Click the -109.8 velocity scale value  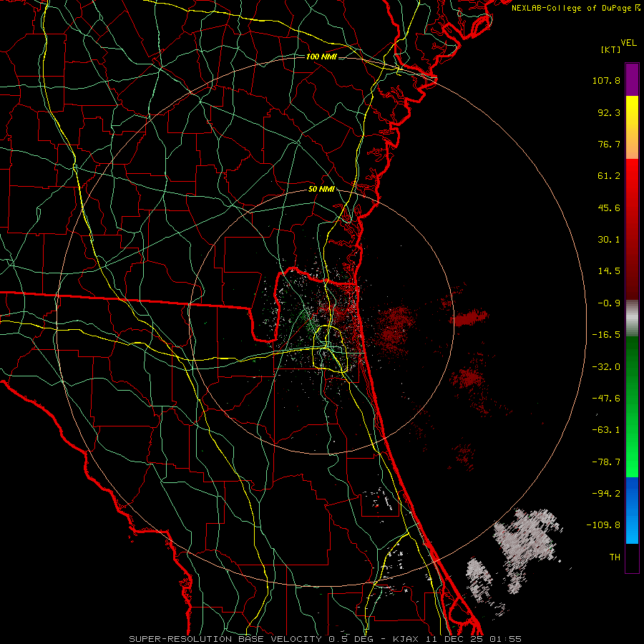603,525
